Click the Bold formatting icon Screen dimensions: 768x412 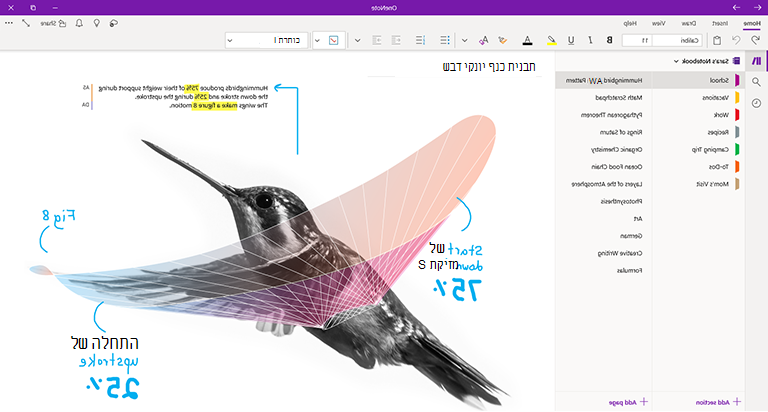[609, 40]
